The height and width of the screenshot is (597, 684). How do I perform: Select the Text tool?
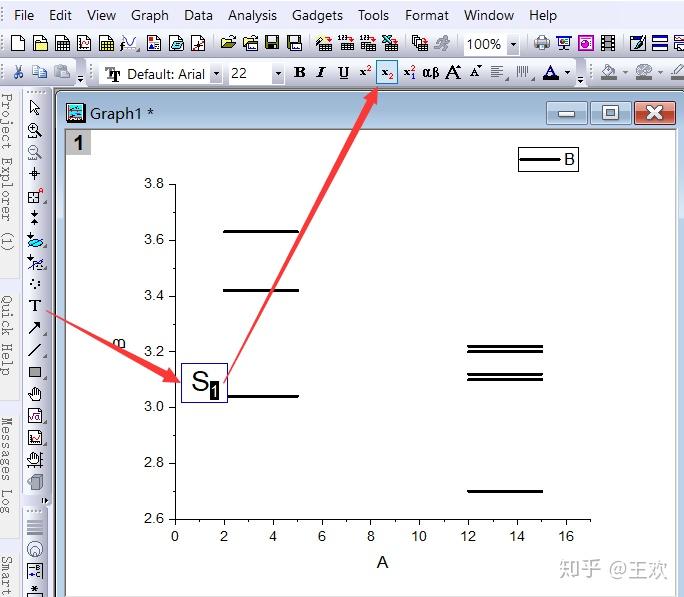coord(35,305)
